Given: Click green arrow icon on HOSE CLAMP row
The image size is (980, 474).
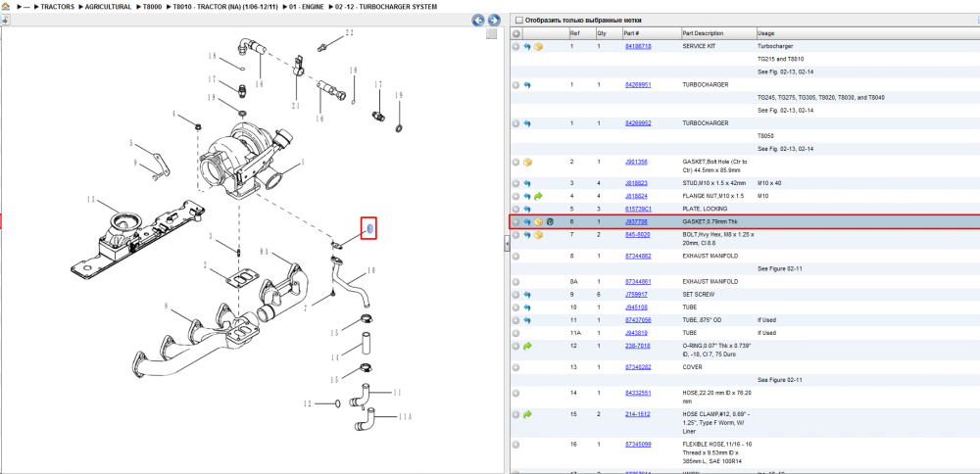Looking at the screenshot, I should tap(527, 414).
